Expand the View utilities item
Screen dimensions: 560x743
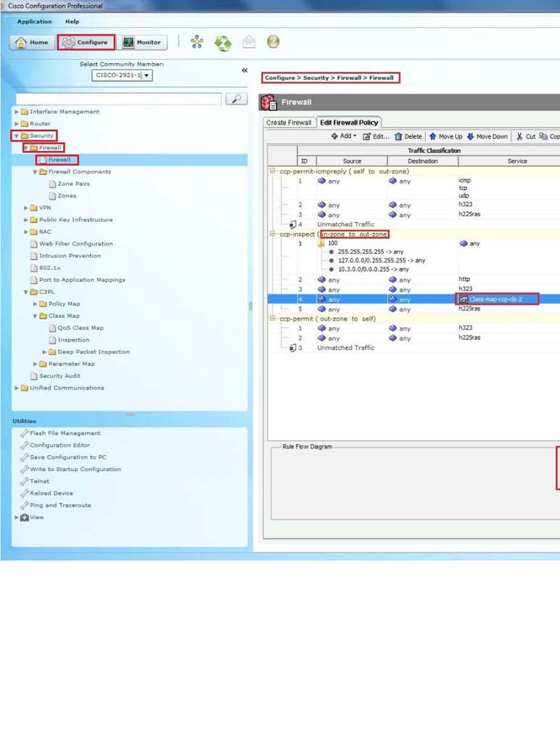point(17,517)
